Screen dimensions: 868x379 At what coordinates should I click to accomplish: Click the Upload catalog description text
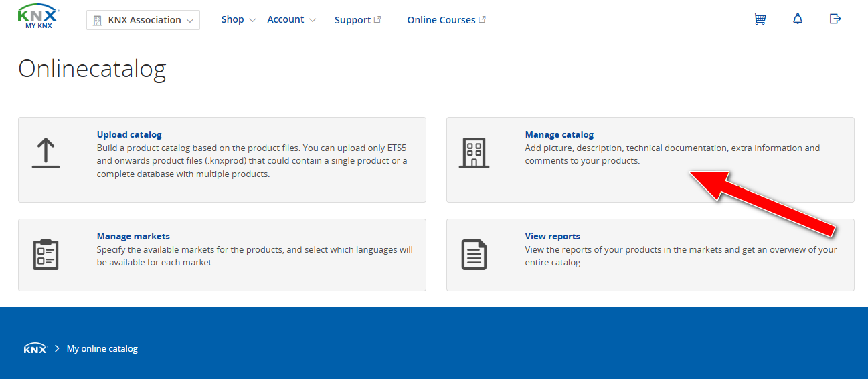click(x=252, y=161)
